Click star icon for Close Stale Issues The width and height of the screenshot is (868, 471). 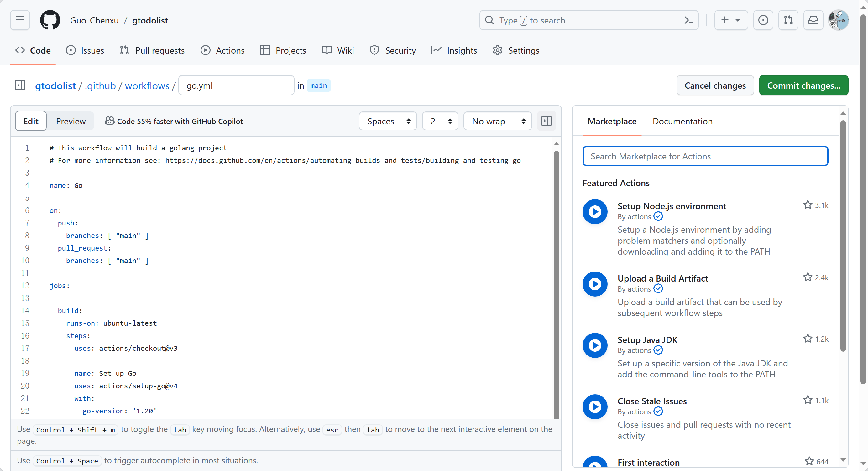[x=808, y=400]
